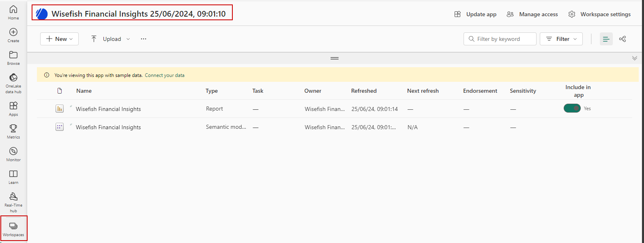This screenshot has width=644, height=243.
Task: Switch to lineage view icon
Action: point(623,39)
